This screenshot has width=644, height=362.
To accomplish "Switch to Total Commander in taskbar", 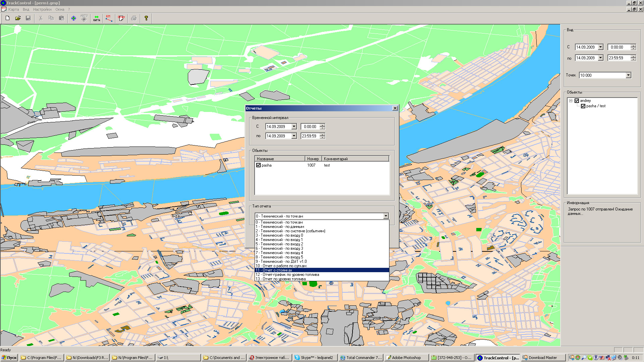I will pyautogui.click(x=361, y=358).
